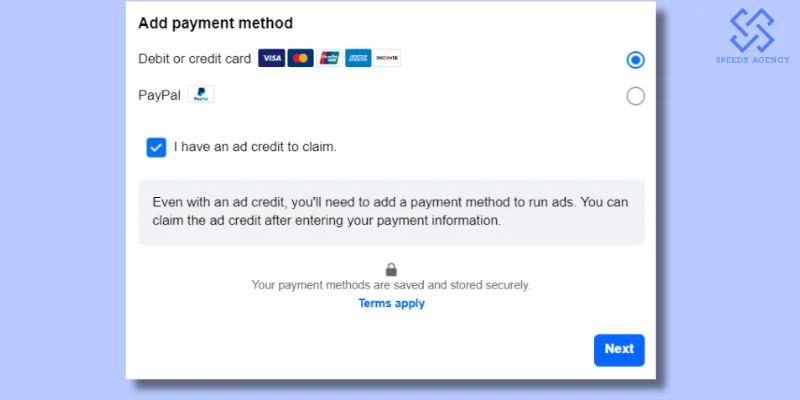Click the PayPal logo icon
The width and height of the screenshot is (800, 400).
tap(201, 96)
